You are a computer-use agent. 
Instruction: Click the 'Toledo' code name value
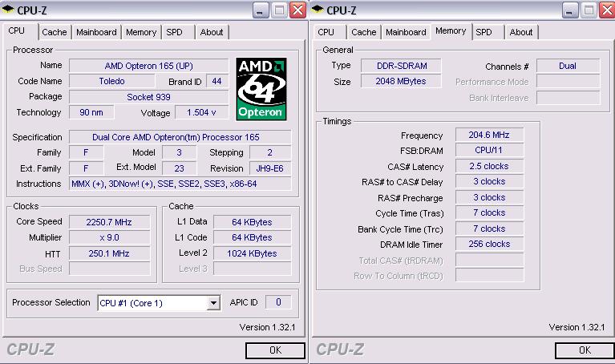pyautogui.click(x=111, y=81)
